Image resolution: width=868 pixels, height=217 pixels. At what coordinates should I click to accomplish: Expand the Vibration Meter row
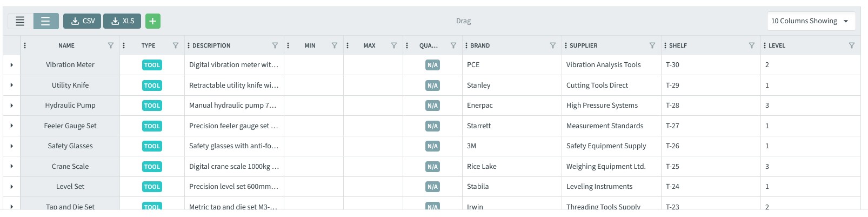(11, 65)
